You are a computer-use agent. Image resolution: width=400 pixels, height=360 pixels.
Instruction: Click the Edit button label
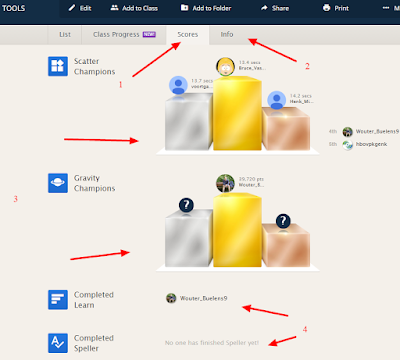pos(85,8)
